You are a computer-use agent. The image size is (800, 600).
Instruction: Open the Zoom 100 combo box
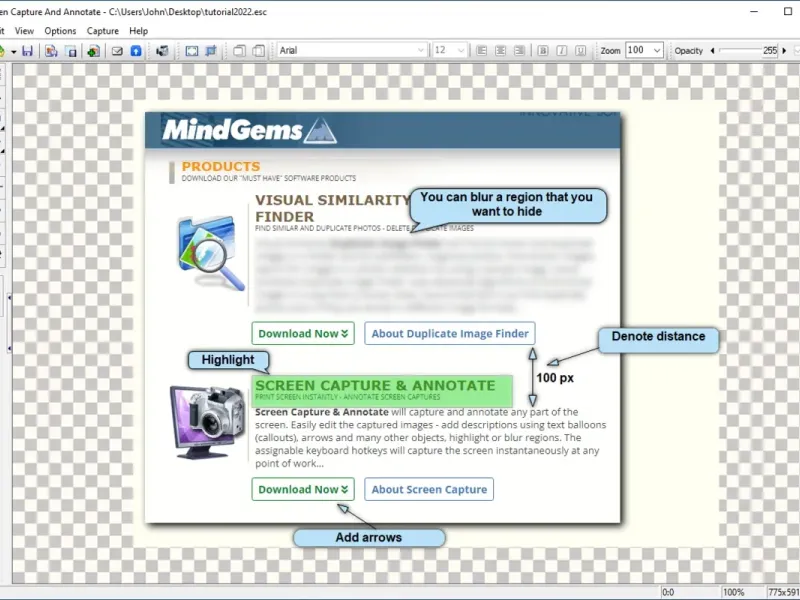coord(644,50)
